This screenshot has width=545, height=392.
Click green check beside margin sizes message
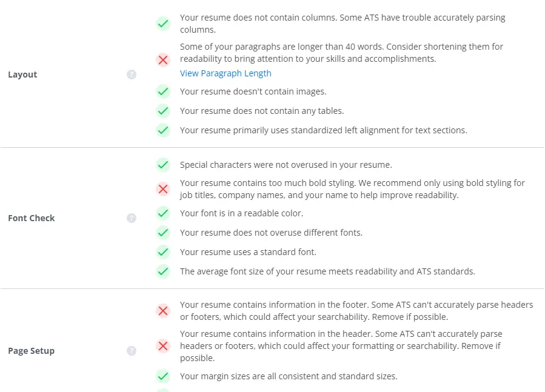coord(163,376)
